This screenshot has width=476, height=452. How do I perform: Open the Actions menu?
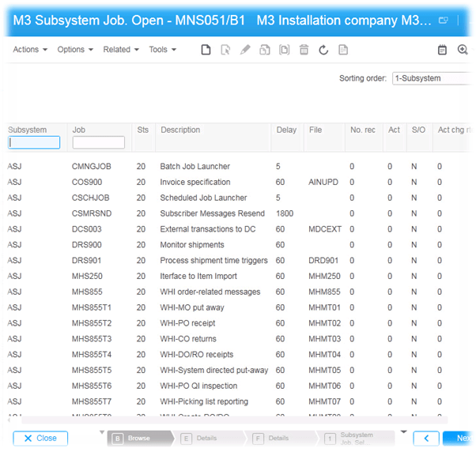pyautogui.click(x=30, y=50)
